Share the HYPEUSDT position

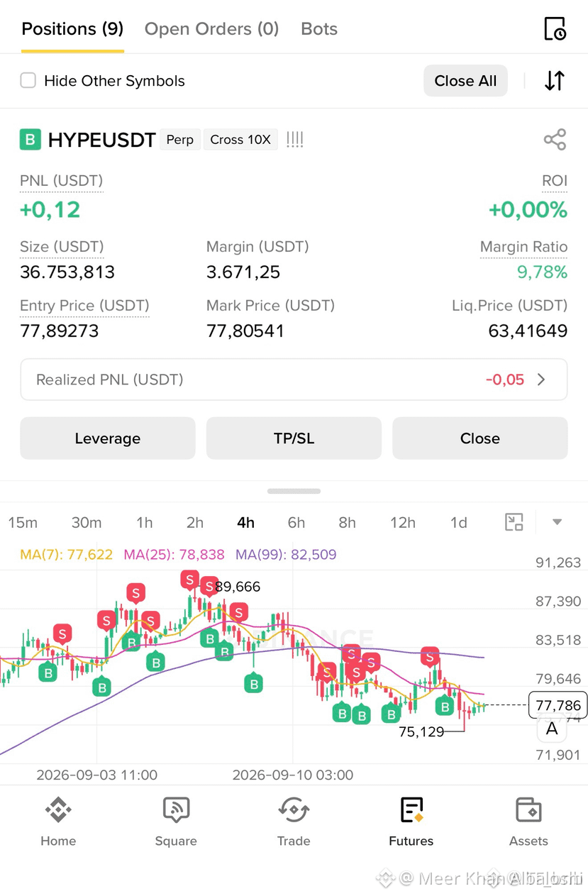click(555, 139)
